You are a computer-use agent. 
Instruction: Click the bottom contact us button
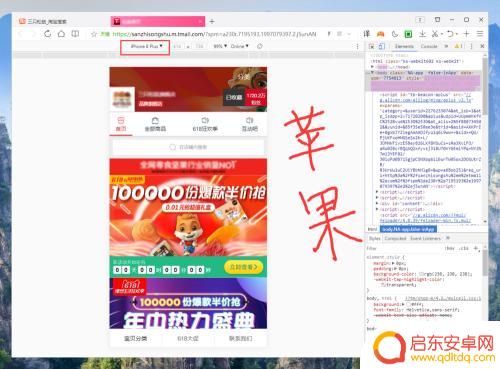coord(240,338)
